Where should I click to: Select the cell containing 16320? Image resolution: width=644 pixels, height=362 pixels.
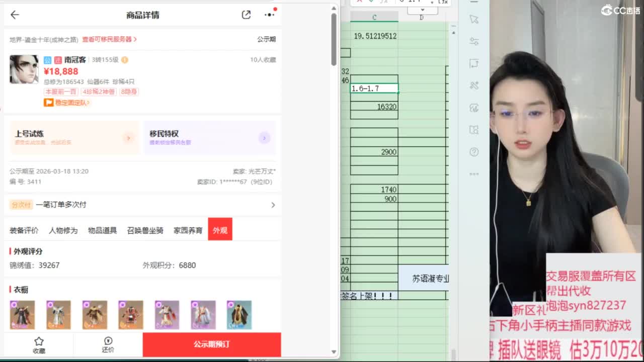pyautogui.click(x=374, y=107)
